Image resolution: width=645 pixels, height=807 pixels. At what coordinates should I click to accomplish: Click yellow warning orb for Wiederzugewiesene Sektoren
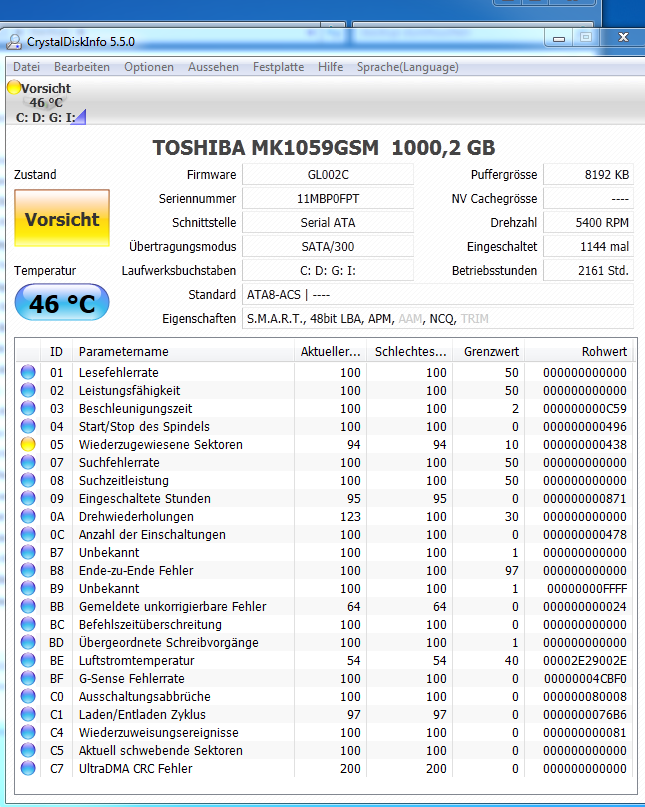pyautogui.click(x=28, y=444)
